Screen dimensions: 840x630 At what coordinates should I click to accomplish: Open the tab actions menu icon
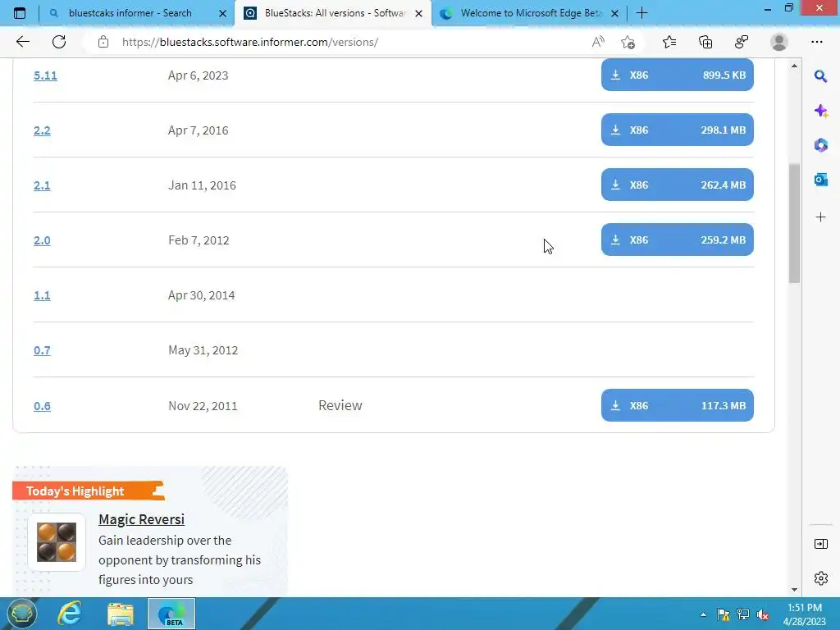(x=20, y=13)
